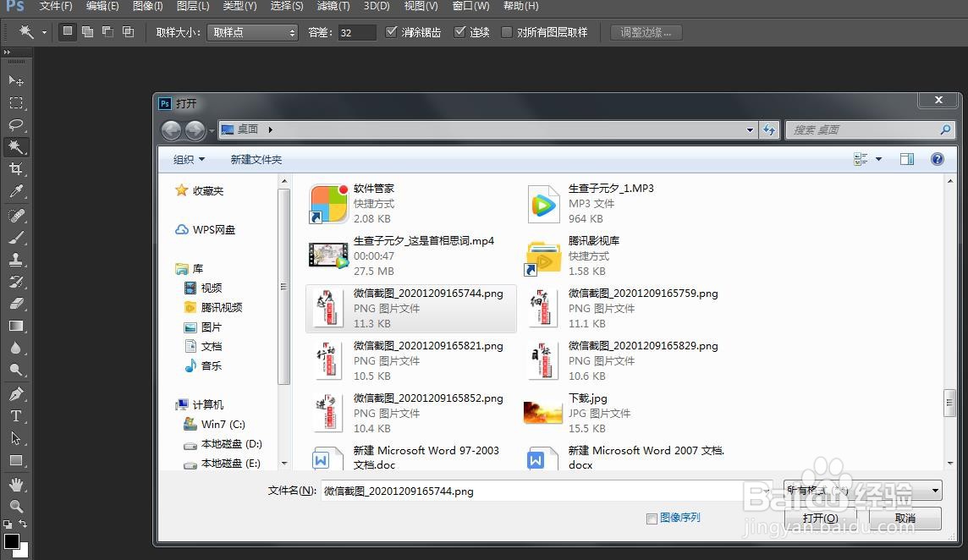The width and height of the screenshot is (968, 560).
Task: Select the Pen tool
Action: click(16, 394)
